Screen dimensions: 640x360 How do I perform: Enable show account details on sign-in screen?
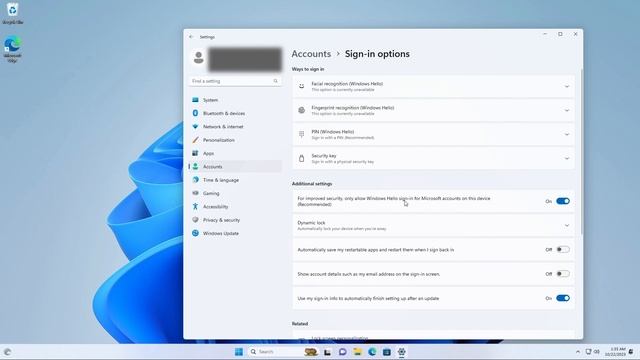pyautogui.click(x=563, y=274)
